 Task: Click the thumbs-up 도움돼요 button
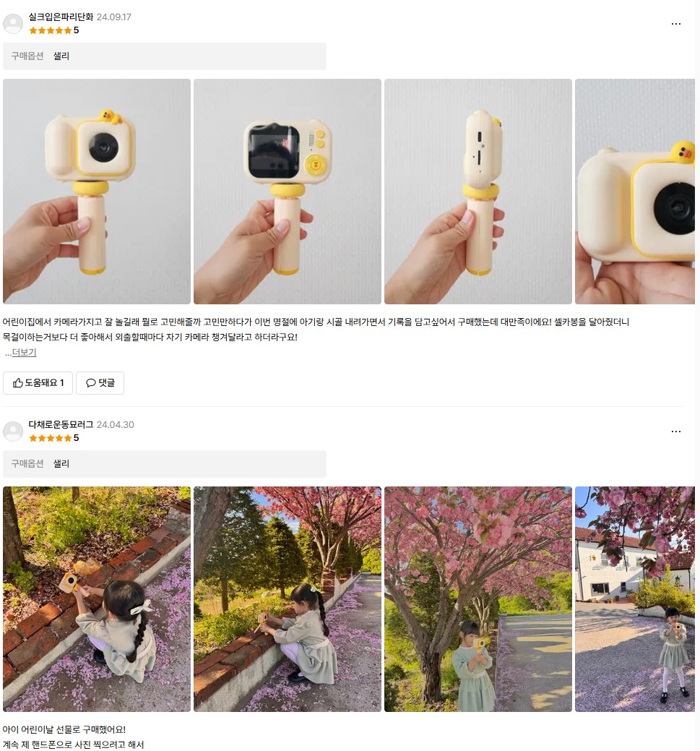38,382
